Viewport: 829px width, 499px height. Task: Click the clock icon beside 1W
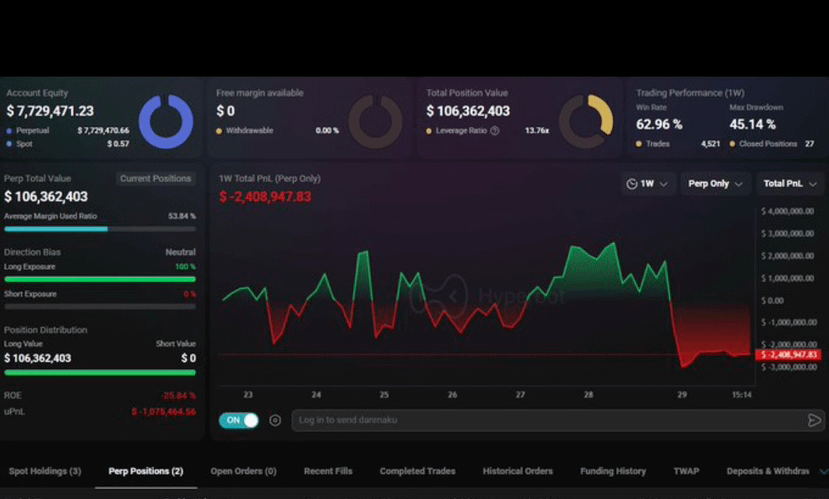click(632, 184)
